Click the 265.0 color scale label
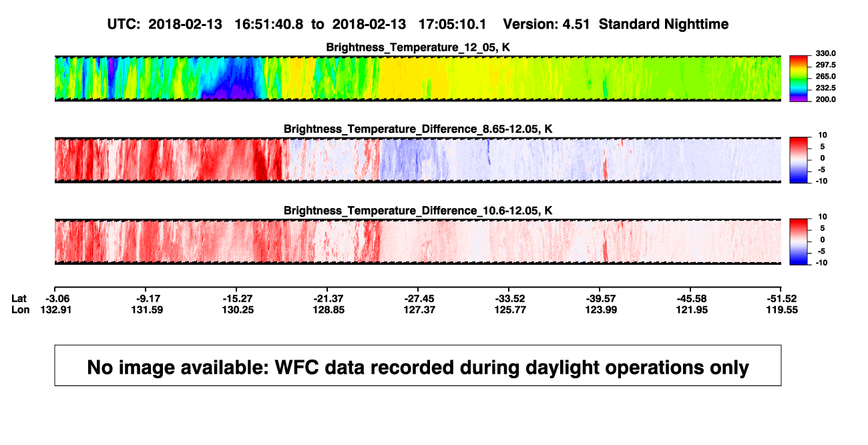Screen dimensions: 868x445 [x=825, y=76]
